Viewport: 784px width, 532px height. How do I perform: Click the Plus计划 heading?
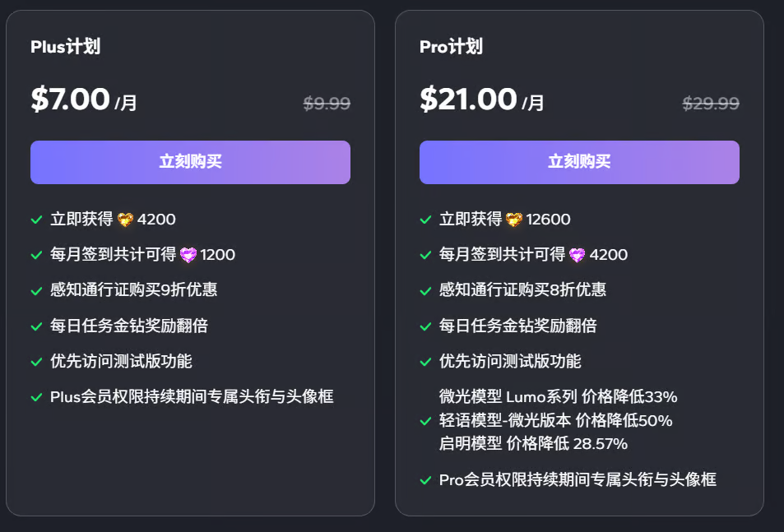click(x=65, y=47)
